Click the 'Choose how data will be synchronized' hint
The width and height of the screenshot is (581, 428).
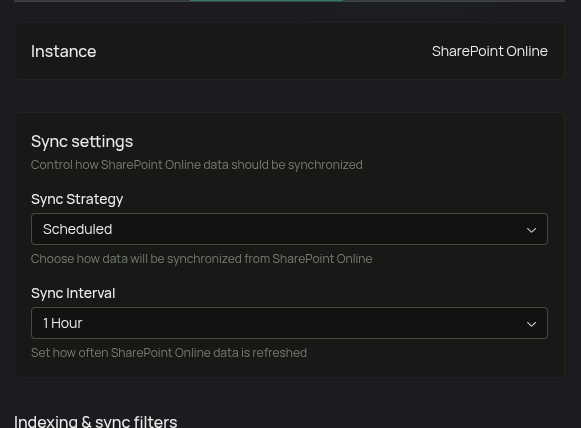[202, 259]
